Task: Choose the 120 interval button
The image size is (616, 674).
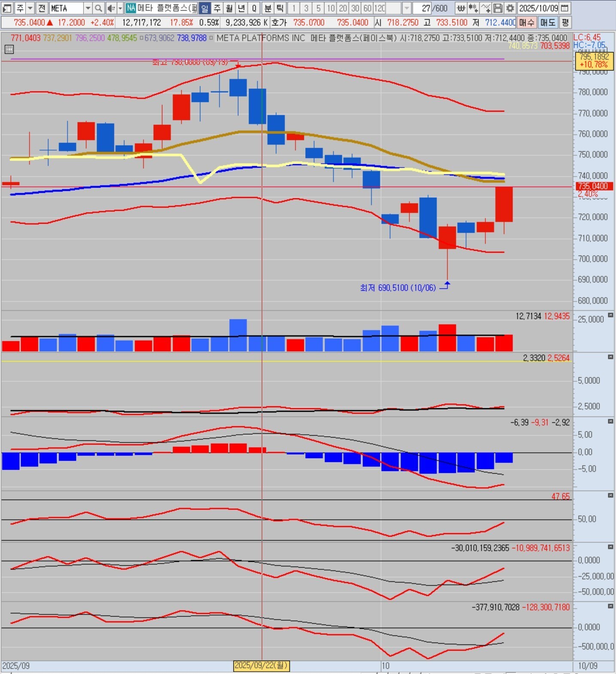Action: 379,8
